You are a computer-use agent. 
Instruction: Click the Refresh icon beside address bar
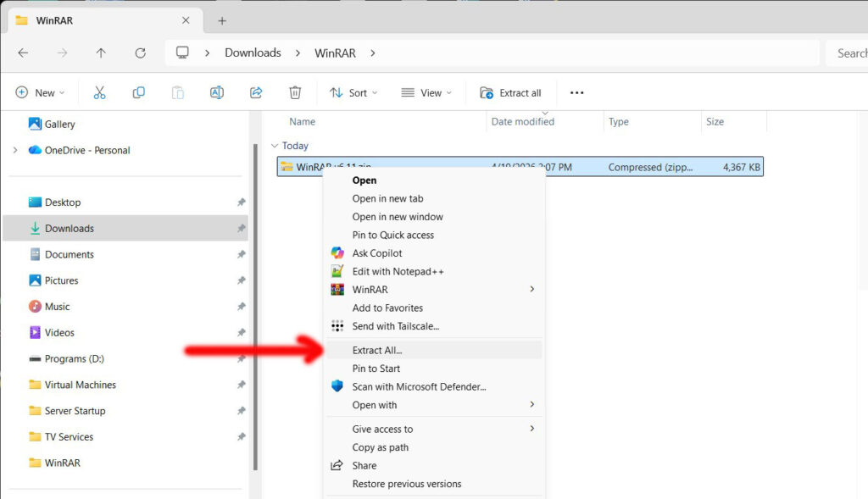pyautogui.click(x=141, y=53)
